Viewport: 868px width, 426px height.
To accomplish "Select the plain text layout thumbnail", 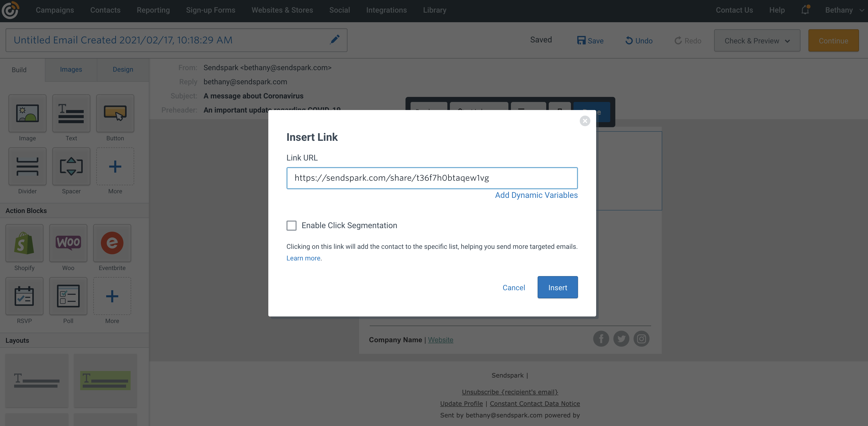I will pos(37,381).
